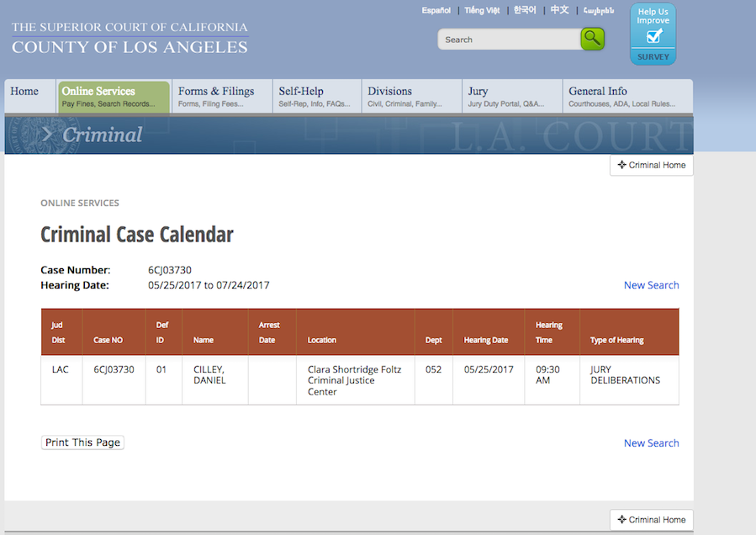The width and height of the screenshot is (756, 535).
Task: Click the top Criminal Home button
Action: point(652,165)
